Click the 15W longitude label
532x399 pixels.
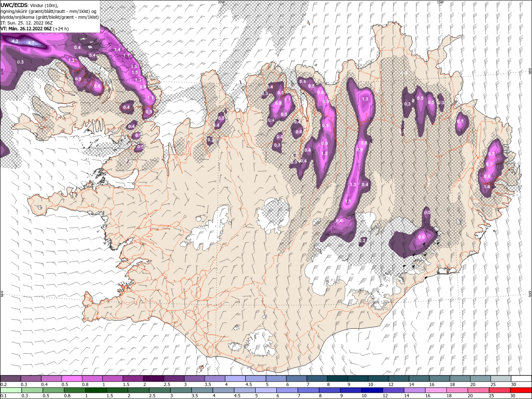pos(440,2)
